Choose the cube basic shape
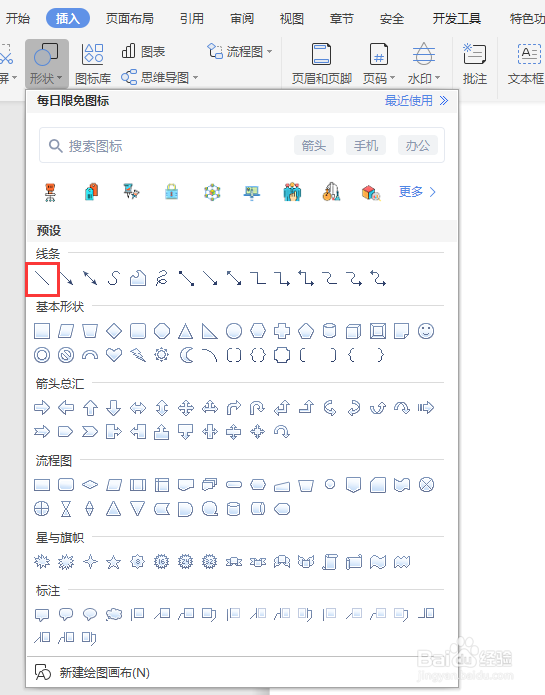Image resolution: width=545 pixels, height=695 pixels. [354, 331]
